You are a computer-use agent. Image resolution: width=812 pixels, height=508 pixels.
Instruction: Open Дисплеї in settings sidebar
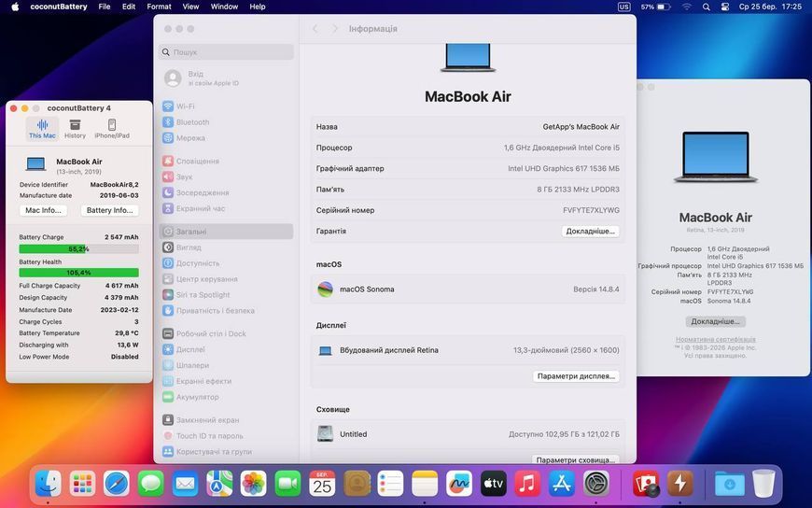click(x=226, y=349)
